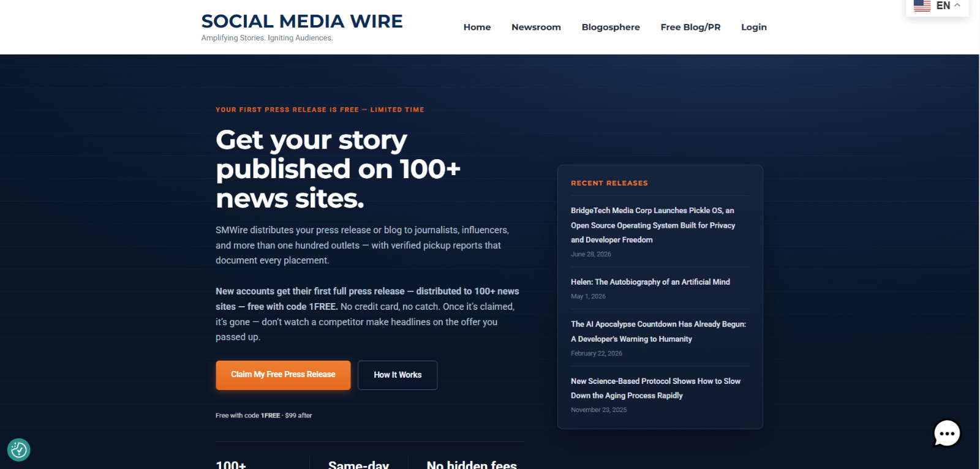Image resolution: width=980 pixels, height=469 pixels.
Task: Click the 'Your first press release is free' tagline
Action: coord(320,110)
